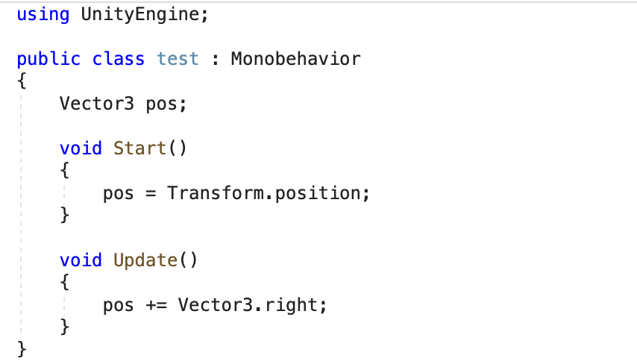Click 'position' property after Transform
637x364 pixels.
coord(318,194)
